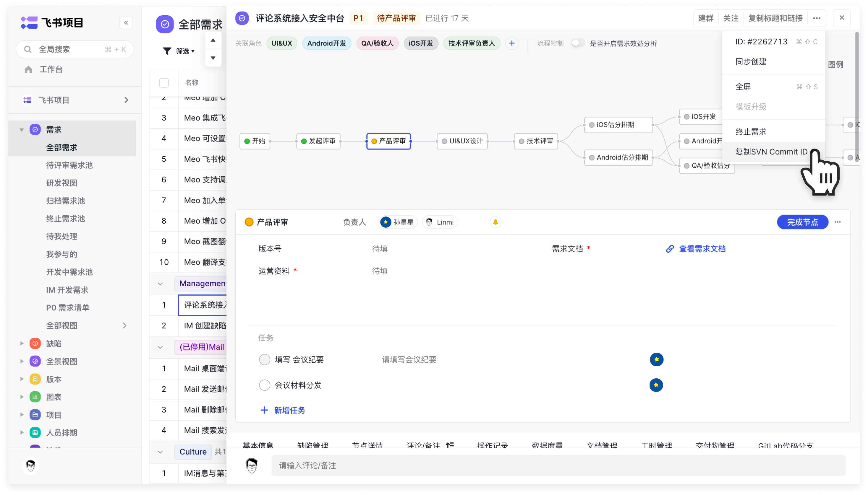The width and height of the screenshot is (868, 495).
Task: Expand the 飞书项目 space switcher chevron
Action: pos(126,100)
